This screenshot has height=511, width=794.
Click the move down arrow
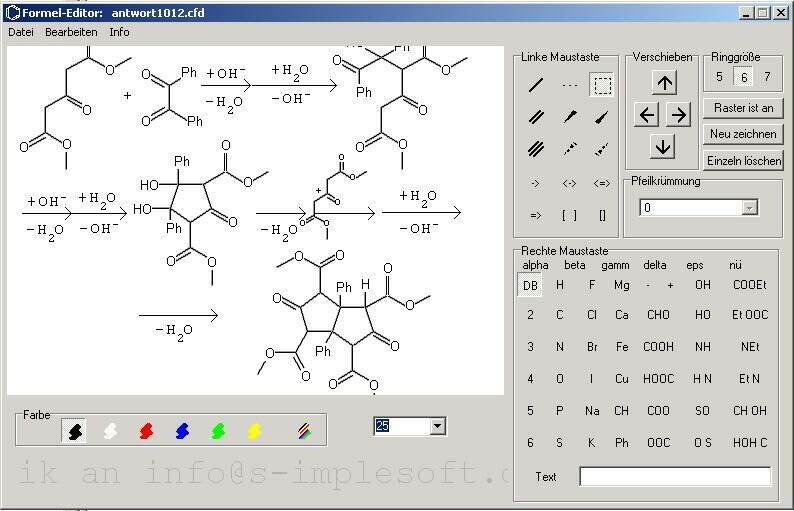[662, 147]
